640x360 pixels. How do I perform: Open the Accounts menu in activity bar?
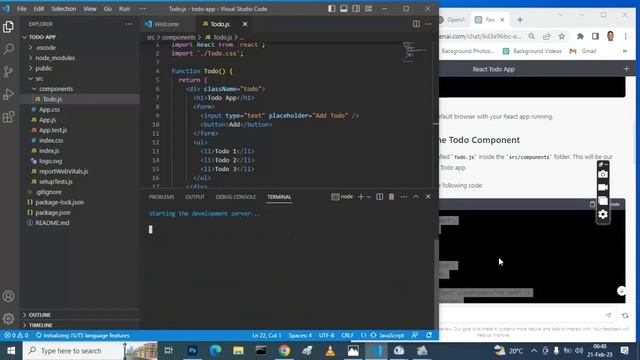click(8, 296)
